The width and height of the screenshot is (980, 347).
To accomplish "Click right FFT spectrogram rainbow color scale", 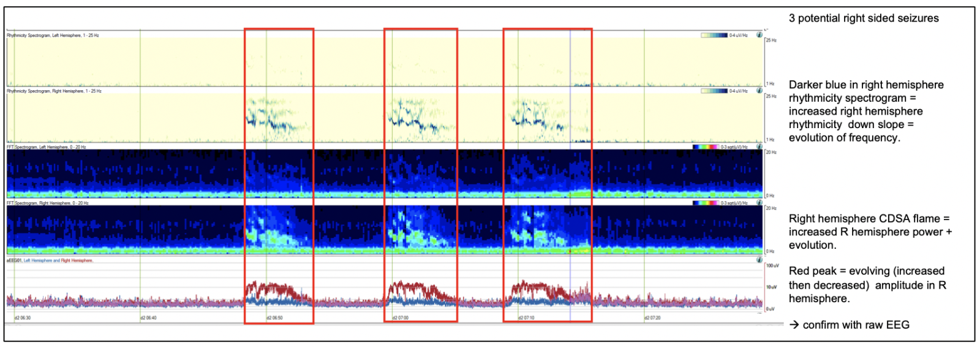I will click(705, 202).
